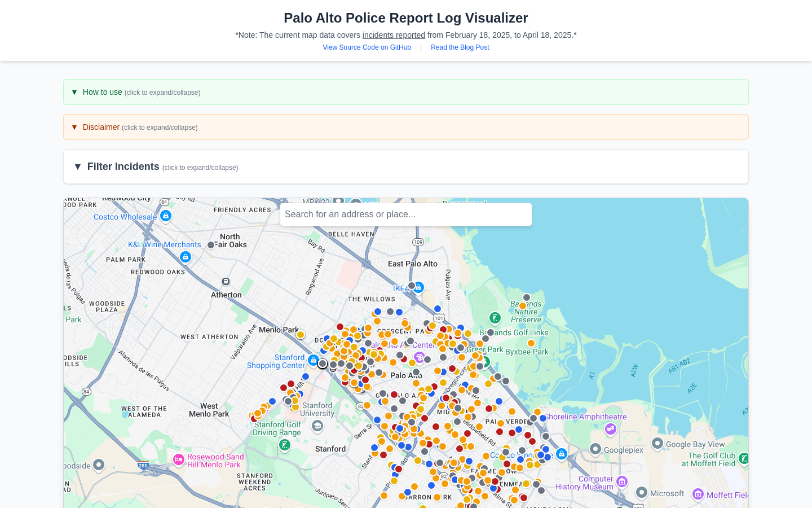Click the gray marker left of IKEA icon
812x508 pixels.
pyautogui.click(x=412, y=286)
